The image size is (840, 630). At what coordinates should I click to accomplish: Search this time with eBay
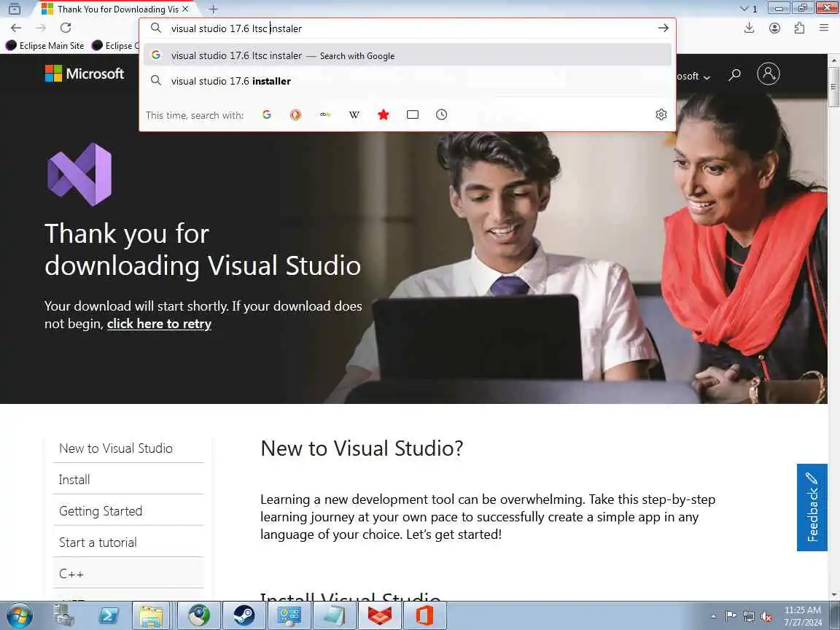325,114
